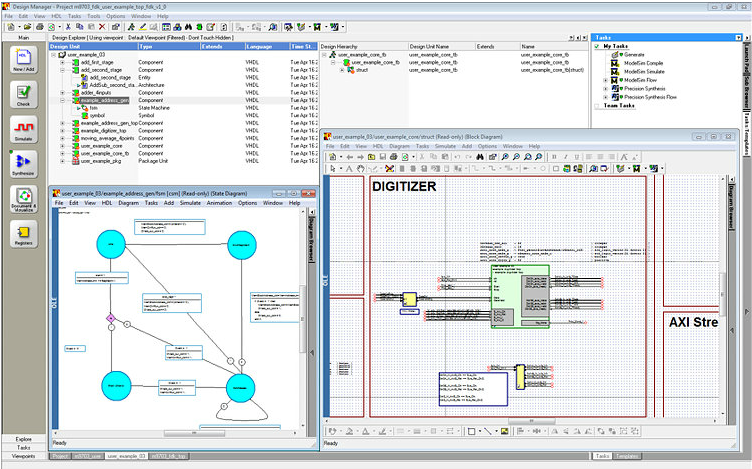
Task: Run the Synthesize shortcut
Action: tap(23, 163)
